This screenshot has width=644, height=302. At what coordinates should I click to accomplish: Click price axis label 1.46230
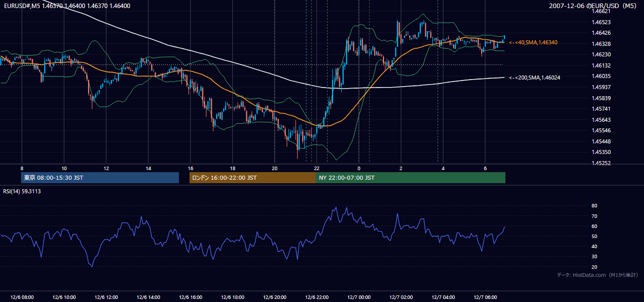tap(601, 54)
